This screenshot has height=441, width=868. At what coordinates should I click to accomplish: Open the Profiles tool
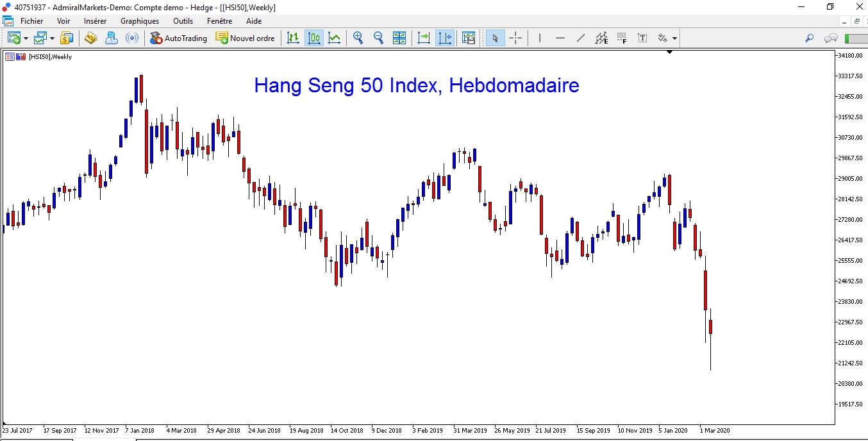pos(40,38)
